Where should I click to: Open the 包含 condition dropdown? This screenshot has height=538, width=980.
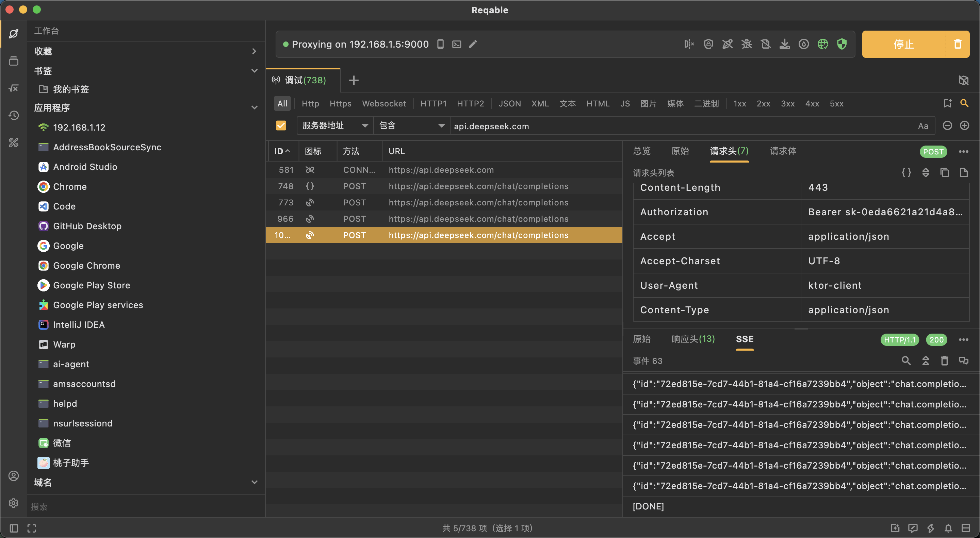(411, 125)
